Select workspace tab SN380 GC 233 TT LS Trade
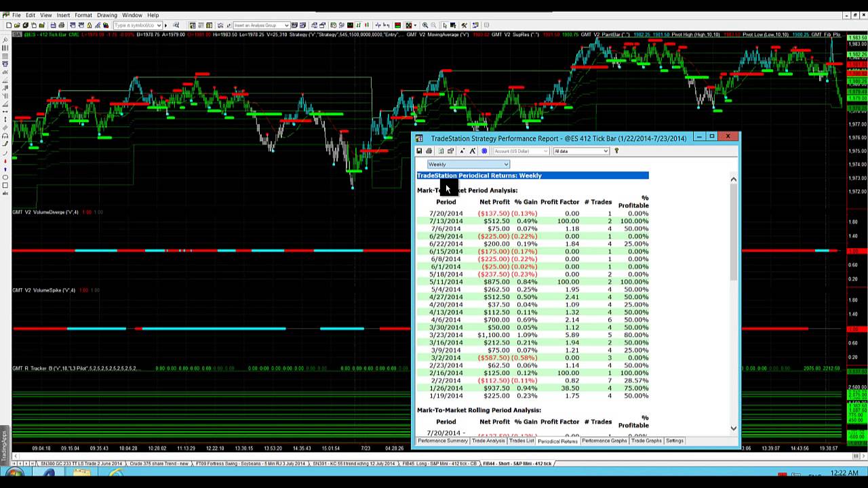The width and height of the screenshot is (868, 488). point(81,464)
